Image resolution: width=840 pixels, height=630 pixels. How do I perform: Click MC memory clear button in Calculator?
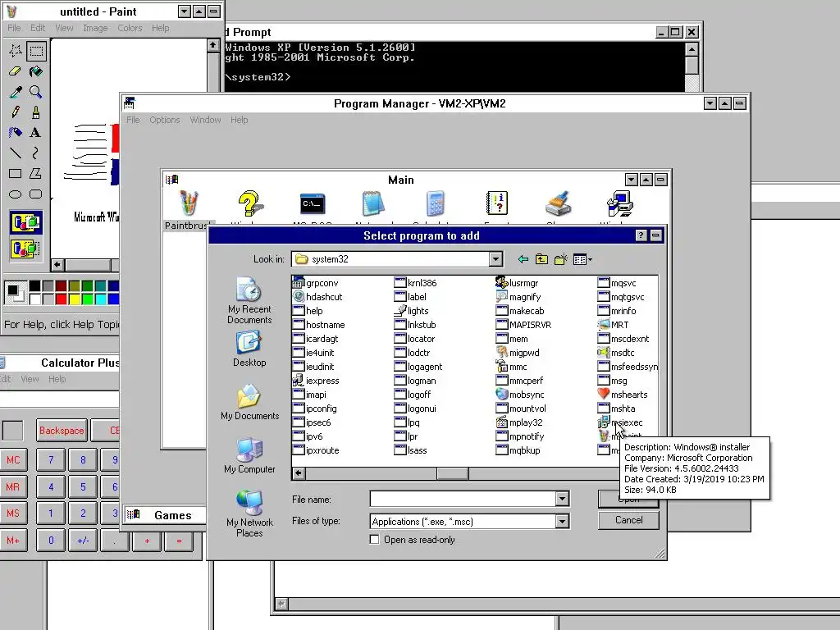pos(13,460)
